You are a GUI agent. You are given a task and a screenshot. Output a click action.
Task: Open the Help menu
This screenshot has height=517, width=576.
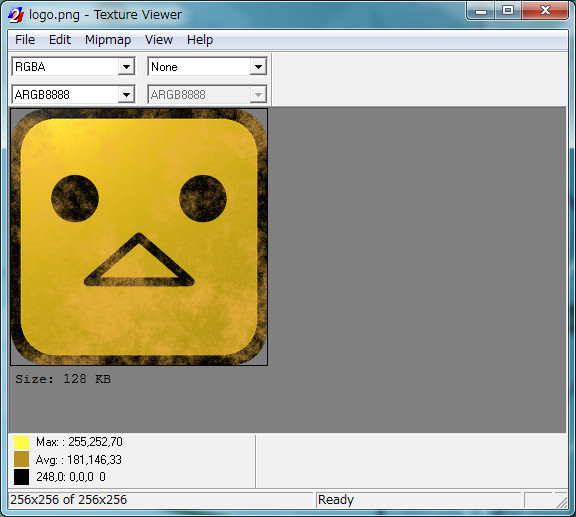pos(200,40)
